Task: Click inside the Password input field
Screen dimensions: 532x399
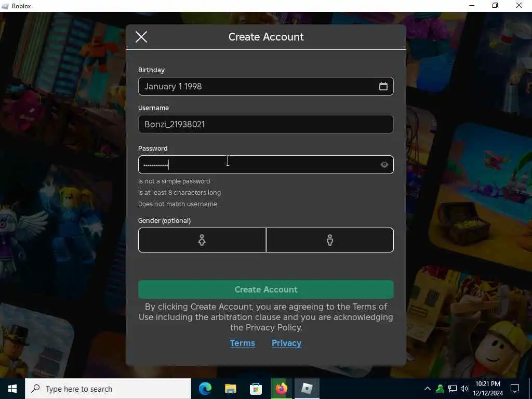Action: (265, 165)
